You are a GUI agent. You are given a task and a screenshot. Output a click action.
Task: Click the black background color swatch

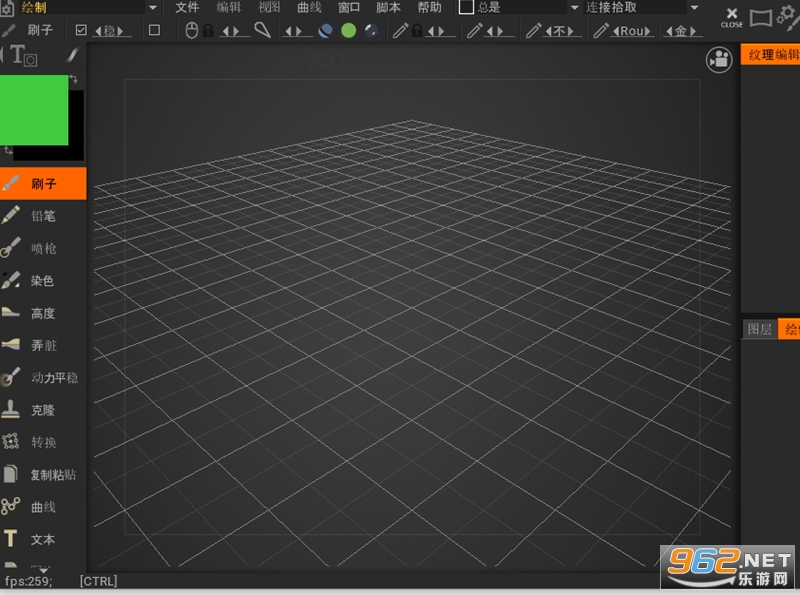coord(77,127)
